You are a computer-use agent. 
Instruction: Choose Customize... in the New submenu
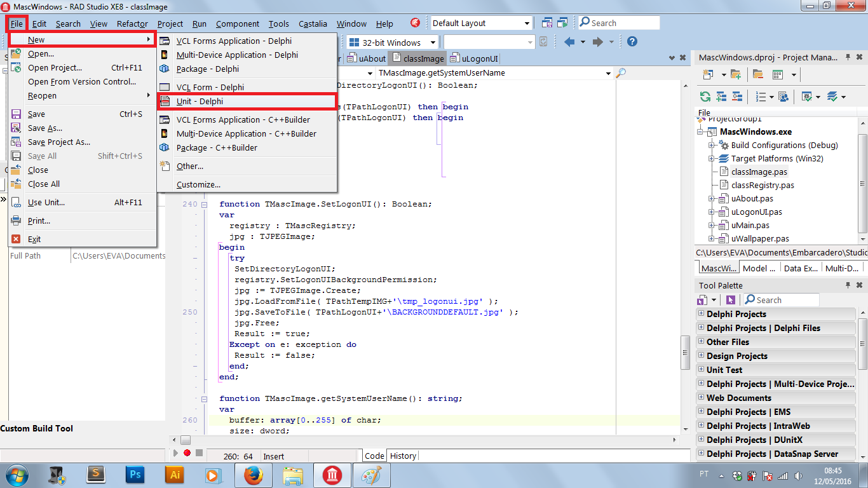[x=247, y=184]
